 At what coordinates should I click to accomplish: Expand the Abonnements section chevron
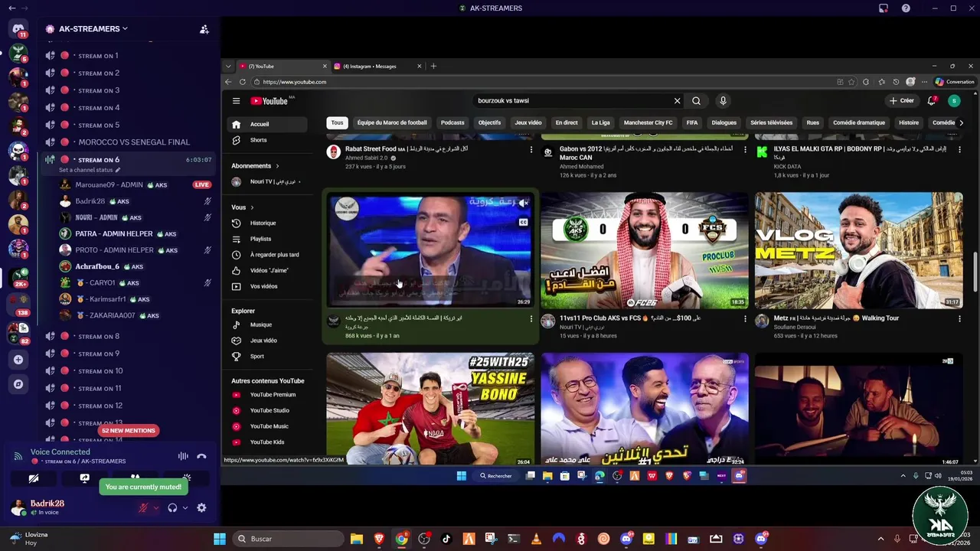point(277,166)
